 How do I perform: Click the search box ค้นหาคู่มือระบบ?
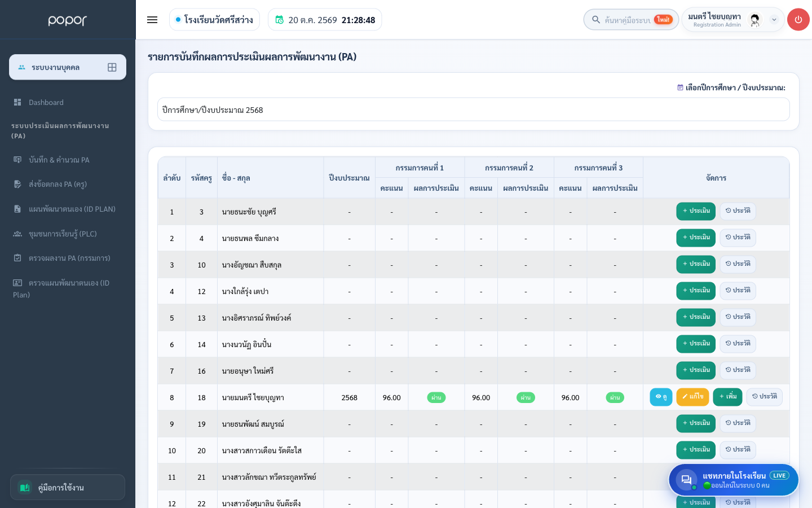coord(631,20)
